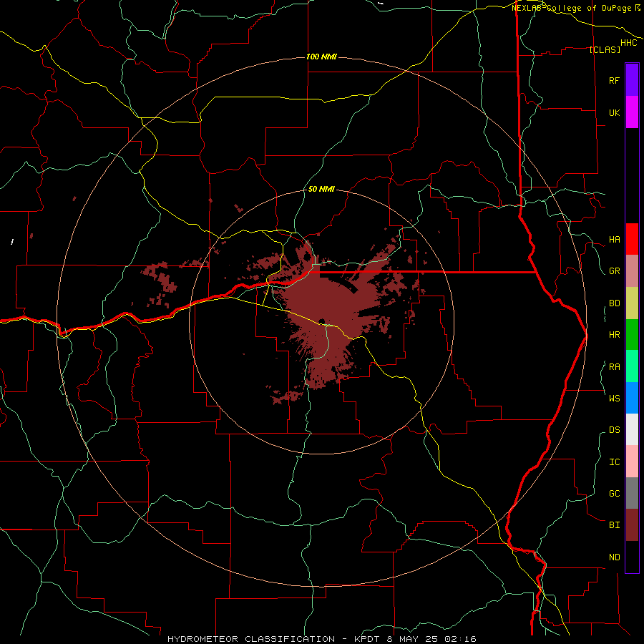Click the light pink IC color swatch
Screen dimensions: 644x644
(x=632, y=462)
